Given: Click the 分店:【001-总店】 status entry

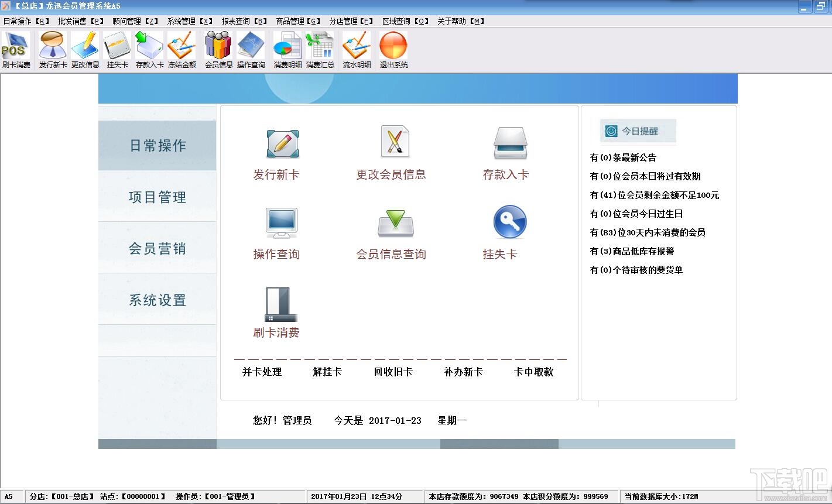Looking at the screenshot, I should (63, 496).
